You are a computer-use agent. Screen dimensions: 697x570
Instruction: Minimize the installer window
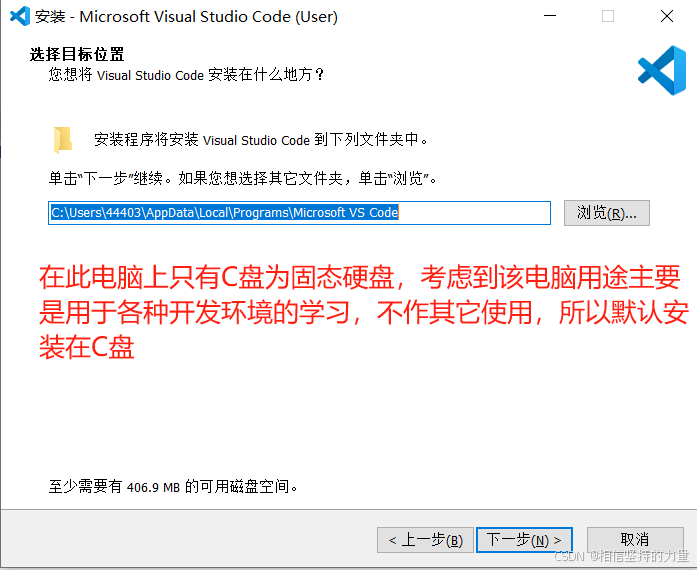pyautogui.click(x=550, y=16)
